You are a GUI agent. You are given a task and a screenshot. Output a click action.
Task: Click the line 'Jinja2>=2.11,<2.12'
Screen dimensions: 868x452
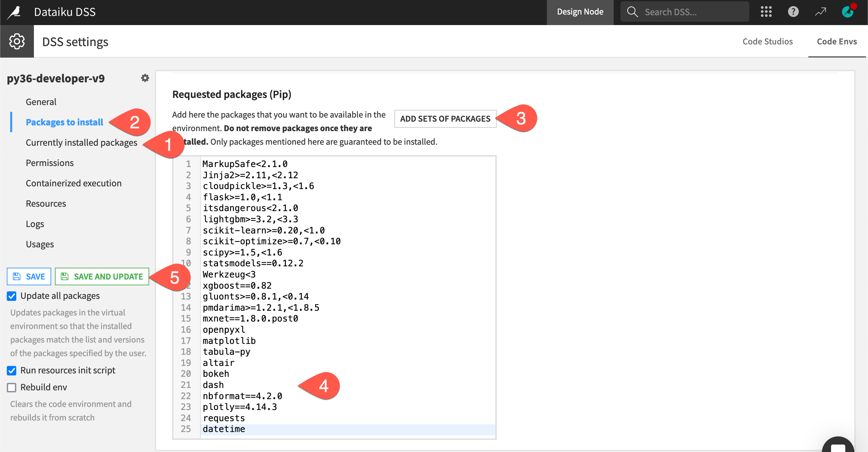tap(250, 175)
